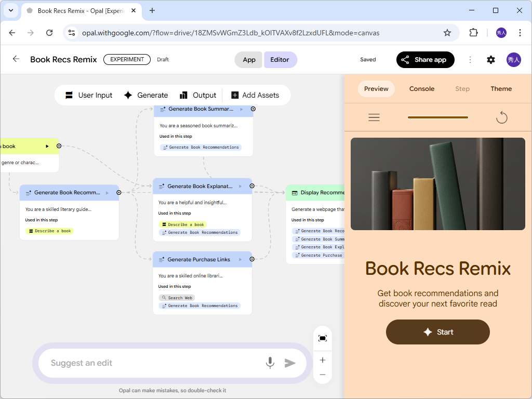Viewport: 532px width, 399px height.
Task: Click the output port of Generate Book Summary node
Action: tap(253, 109)
